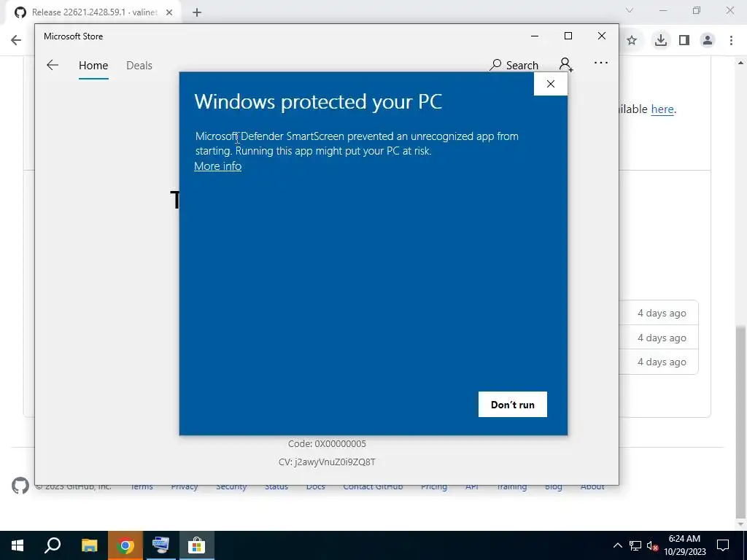Click the Don't run button
This screenshot has width=747, height=560.
513,404
